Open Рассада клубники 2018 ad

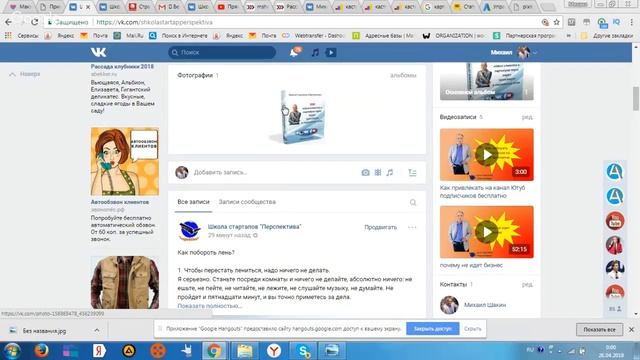(x=122, y=67)
